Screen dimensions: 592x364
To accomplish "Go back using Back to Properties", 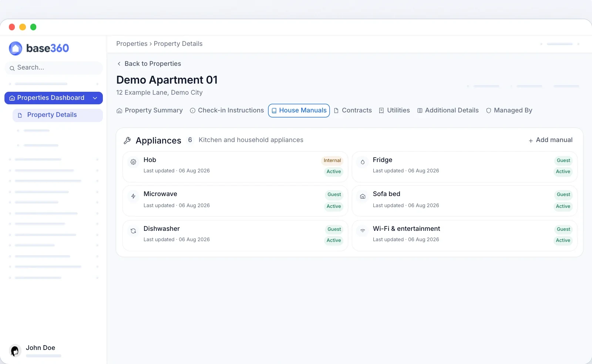I will tap(149, 64).
